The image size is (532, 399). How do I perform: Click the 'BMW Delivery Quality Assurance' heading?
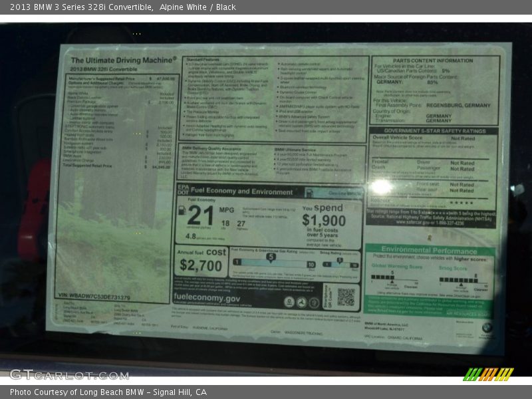click(211, 148)
